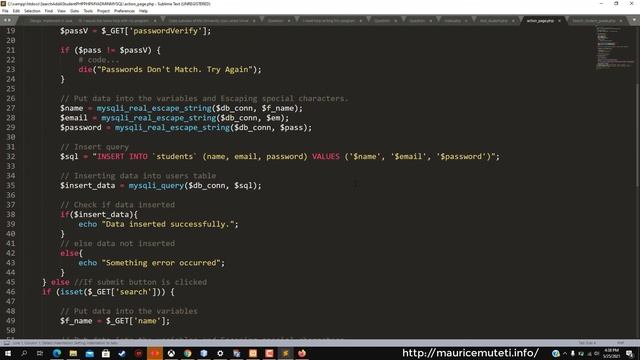Screen dimensions: 640x360
Task: Click isset($_GET['search']) on line 46
Action: pyautogui.click(x=113, y=292)
